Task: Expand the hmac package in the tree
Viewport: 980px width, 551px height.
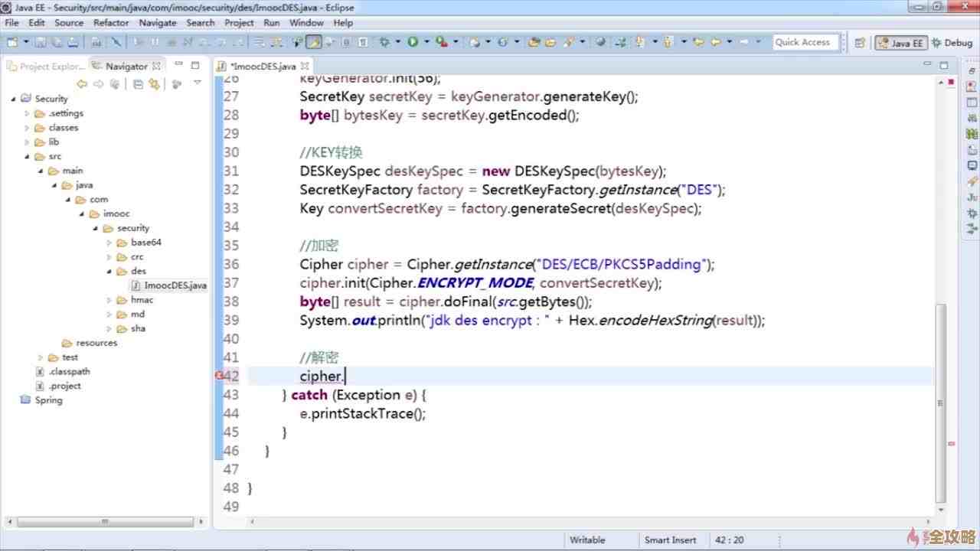Action: tap(109, 300)
